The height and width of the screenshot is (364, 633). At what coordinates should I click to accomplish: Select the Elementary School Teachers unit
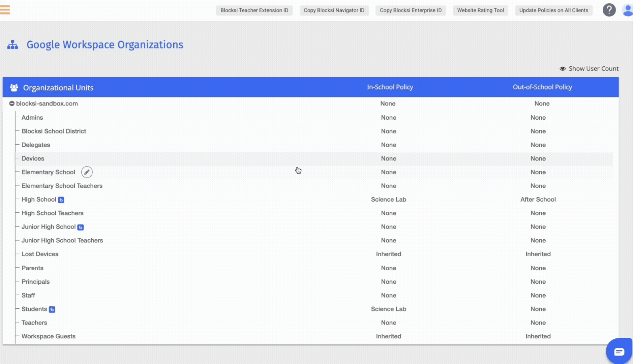click(62, 186)
